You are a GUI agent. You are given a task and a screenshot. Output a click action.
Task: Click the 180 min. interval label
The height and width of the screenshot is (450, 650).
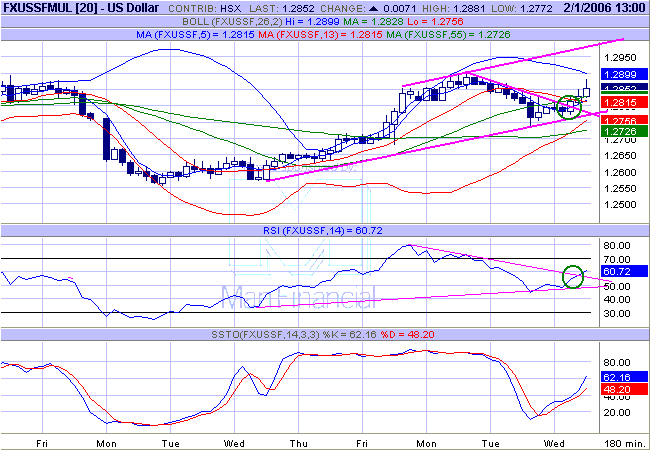point(624,443)
